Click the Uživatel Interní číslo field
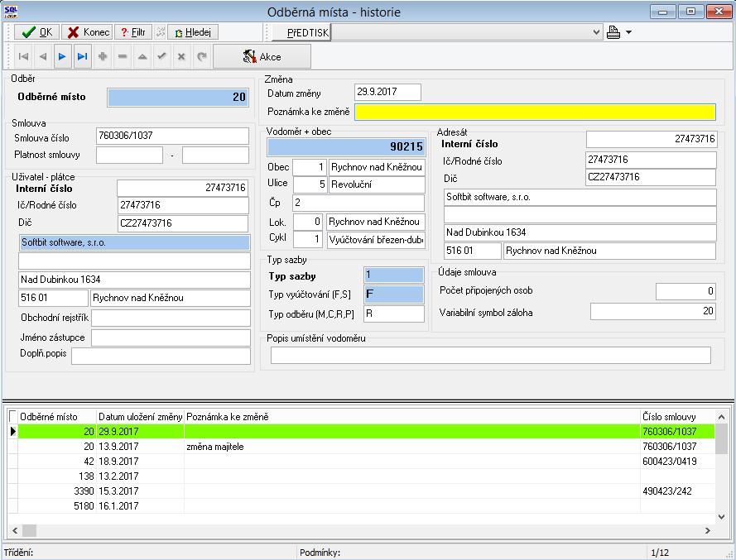The height and width of the screenshot is (560, 736). pyautogui.click(x=183, y=188)
